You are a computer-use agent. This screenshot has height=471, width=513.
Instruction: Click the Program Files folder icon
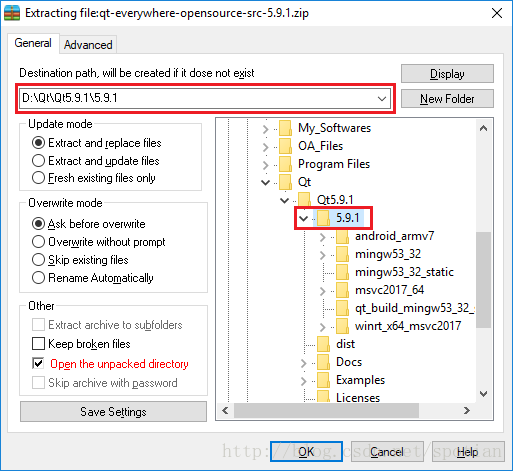(x=285, y=164)
